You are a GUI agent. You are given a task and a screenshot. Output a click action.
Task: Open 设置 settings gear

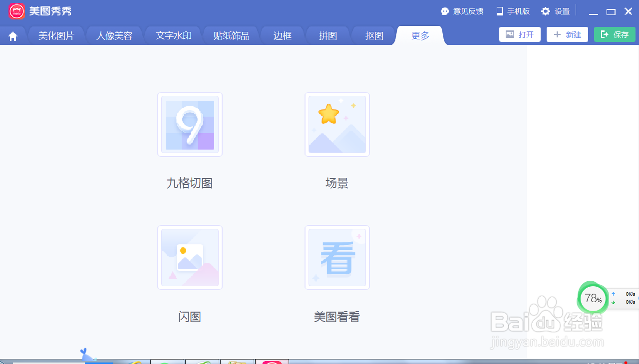tap(556, 11)
